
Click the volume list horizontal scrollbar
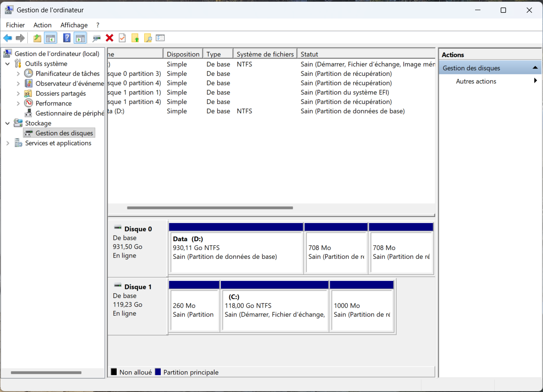[210, 208]
